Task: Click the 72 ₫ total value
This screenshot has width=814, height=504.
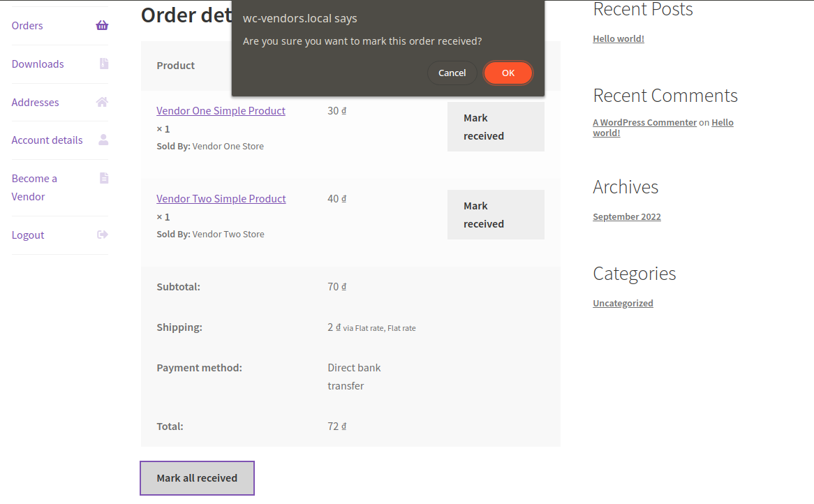Action: pyautogui.click(x=337, y=426)
